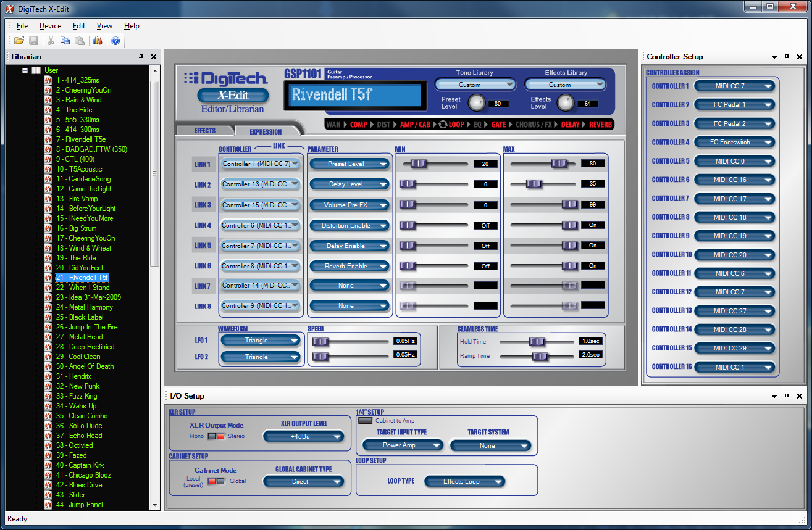The image size is (812, 530).
Task: Toggle DIST effect in signal chain
Action: (383, 125)
